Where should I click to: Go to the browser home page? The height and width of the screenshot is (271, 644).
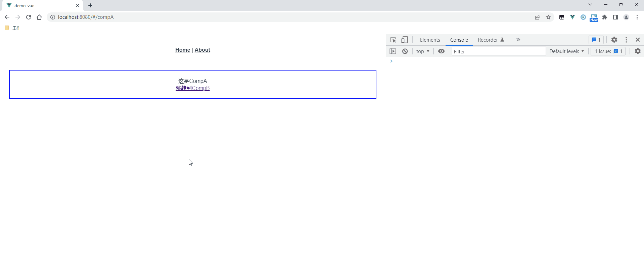click(x=39, y=17)
